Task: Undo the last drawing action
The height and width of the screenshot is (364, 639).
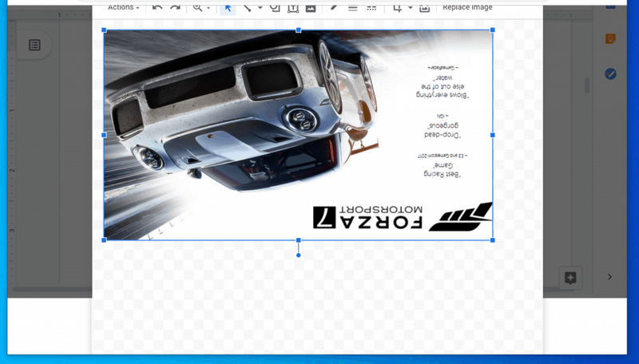Action: point(157,7)
